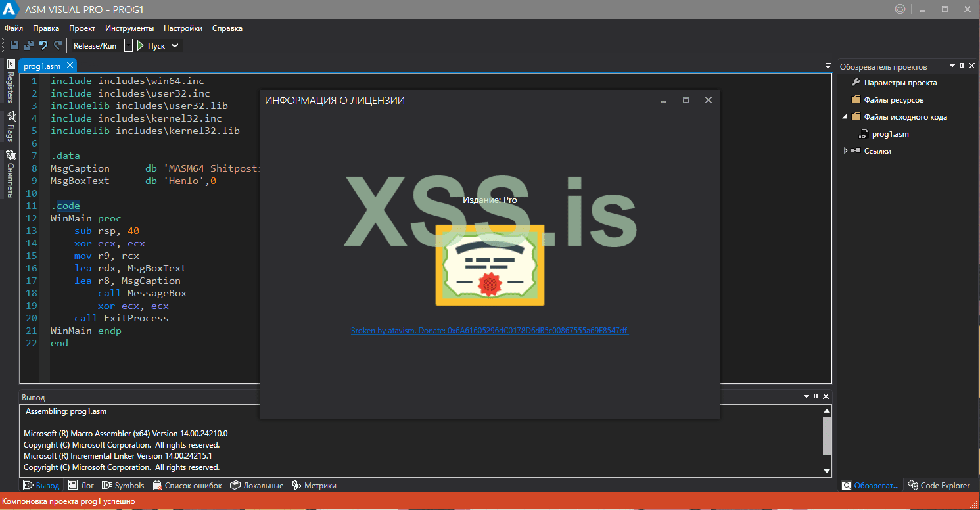Collapse the Файлы исходного кода node
Image resolution: width=980 pixels, height=510 pixels.
coord(845,117)
